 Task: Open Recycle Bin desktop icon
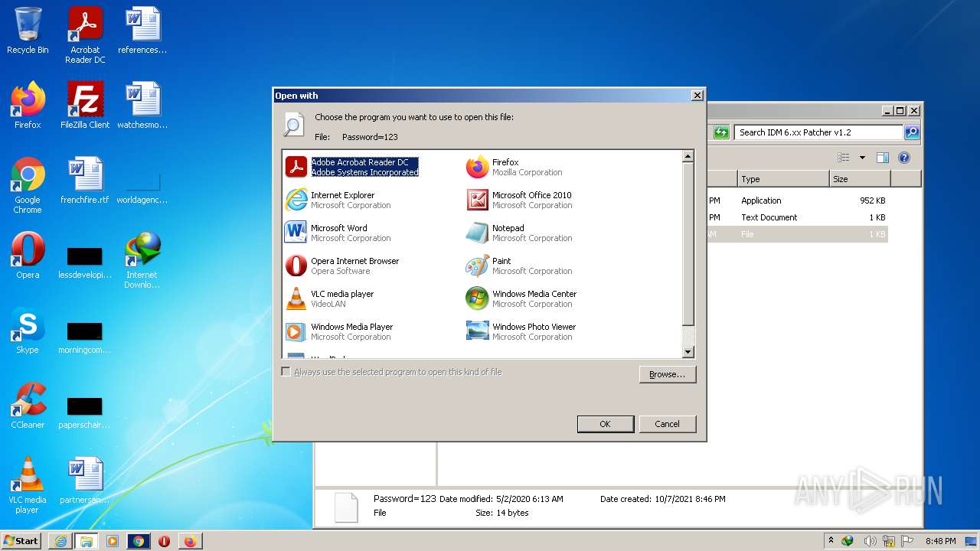pos(28,31)
